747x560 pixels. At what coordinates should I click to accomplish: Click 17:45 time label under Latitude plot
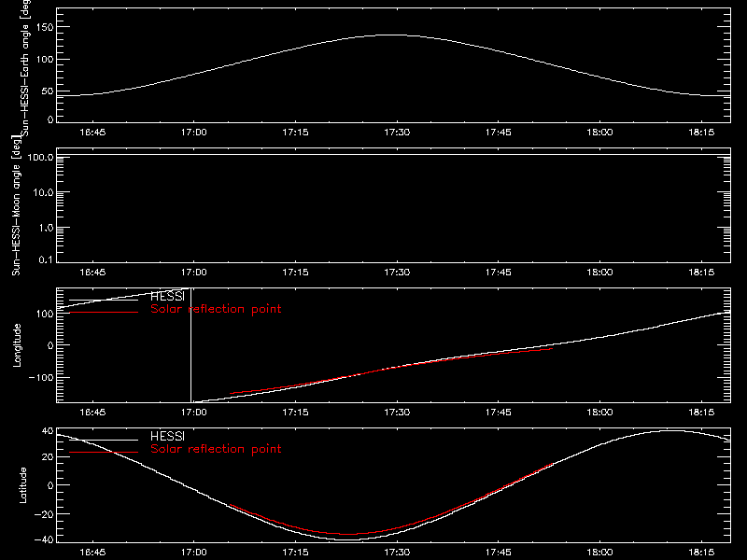[x=499, y=553]
